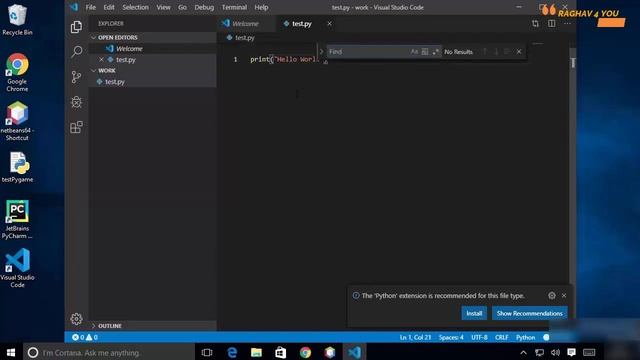The image size is (640, 360).
Task: Click Show Recommendations button
Action: pos(529,313)
